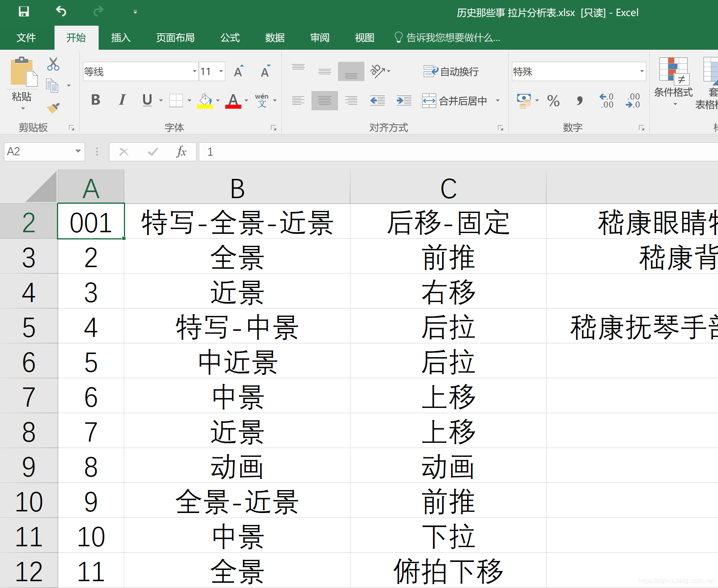Open the 字体 dialog launcher
This screenshot has height=588, width=718.
coord(274,128)
